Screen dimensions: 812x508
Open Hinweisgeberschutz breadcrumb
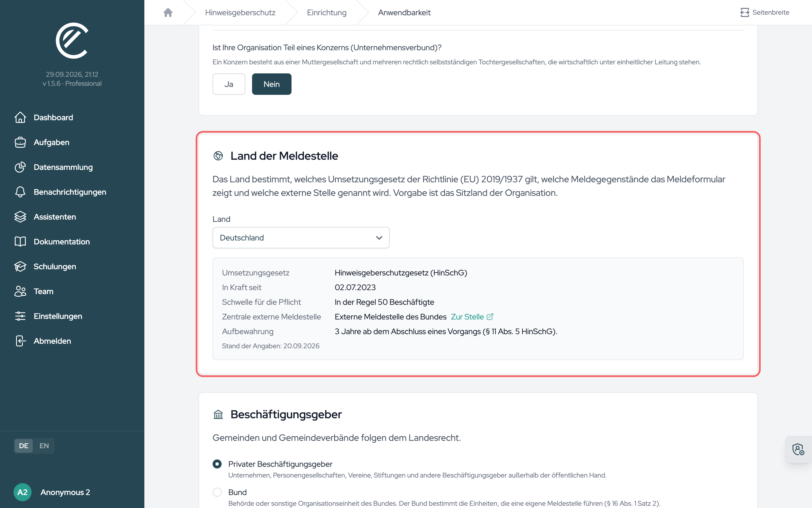coord(240,12)
